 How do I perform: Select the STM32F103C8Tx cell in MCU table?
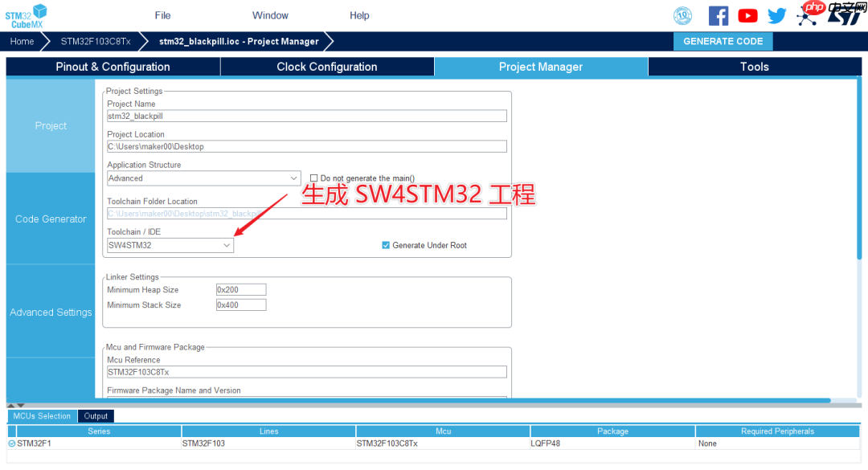tap(443, 443)
